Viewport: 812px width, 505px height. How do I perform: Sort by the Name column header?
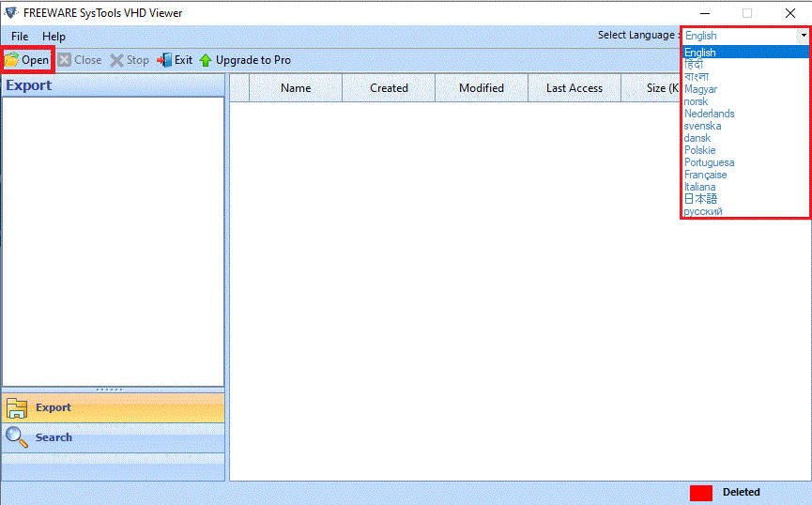tap(296, 88)
